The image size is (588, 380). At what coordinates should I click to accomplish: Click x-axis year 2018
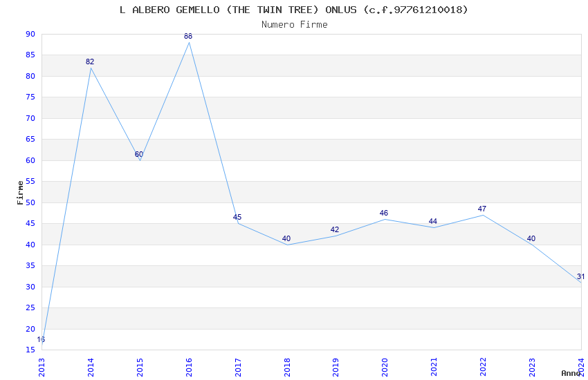point(287,367)
